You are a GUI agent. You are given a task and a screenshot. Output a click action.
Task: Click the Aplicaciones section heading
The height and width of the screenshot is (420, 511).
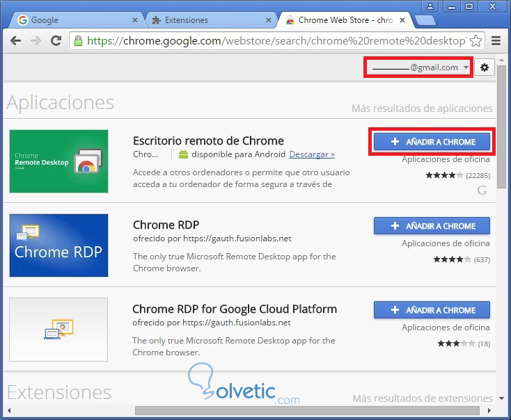(61, 102)
